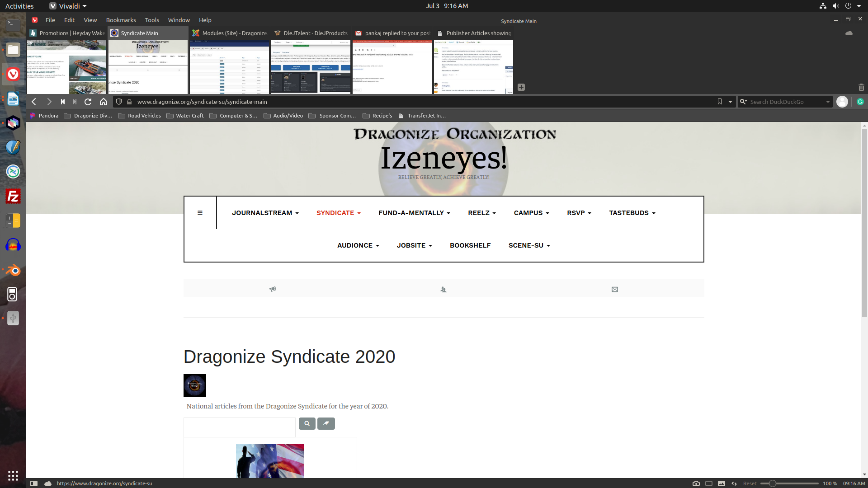This screenshot has height=488, width=868.
Task: Open the Bookmarks menu
Action: 121,20
